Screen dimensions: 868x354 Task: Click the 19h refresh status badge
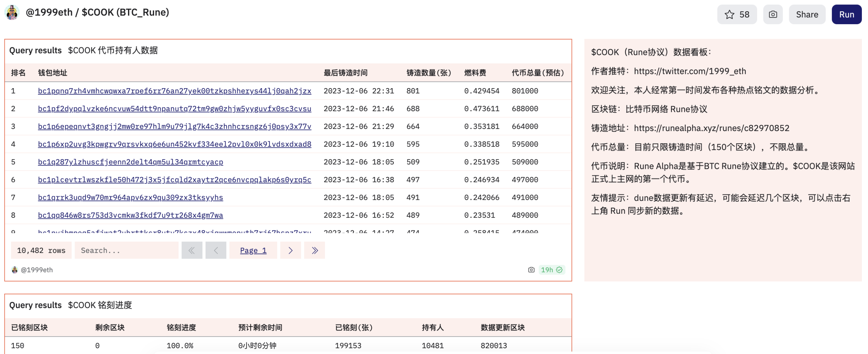coord(551,270)
